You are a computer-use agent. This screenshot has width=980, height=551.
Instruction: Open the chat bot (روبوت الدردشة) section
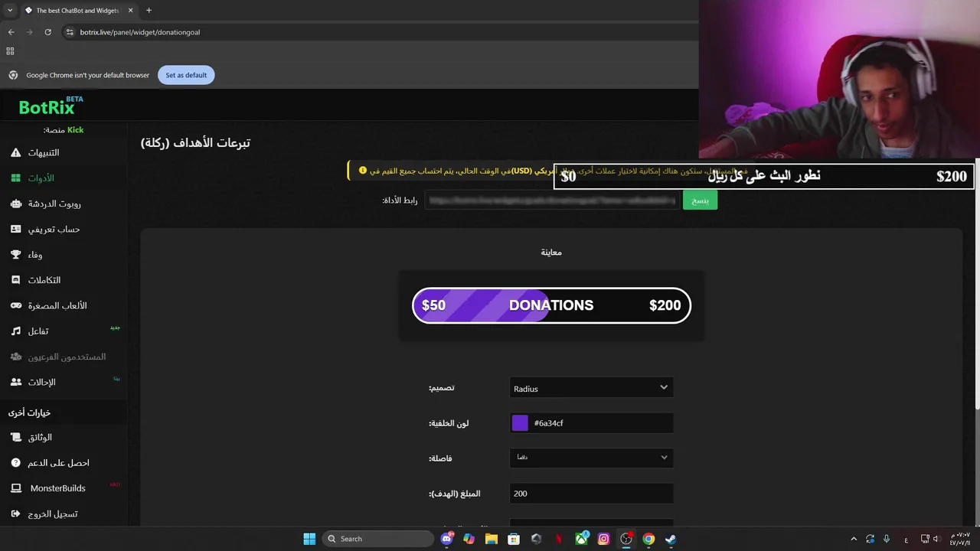click(x=64, y=204)
